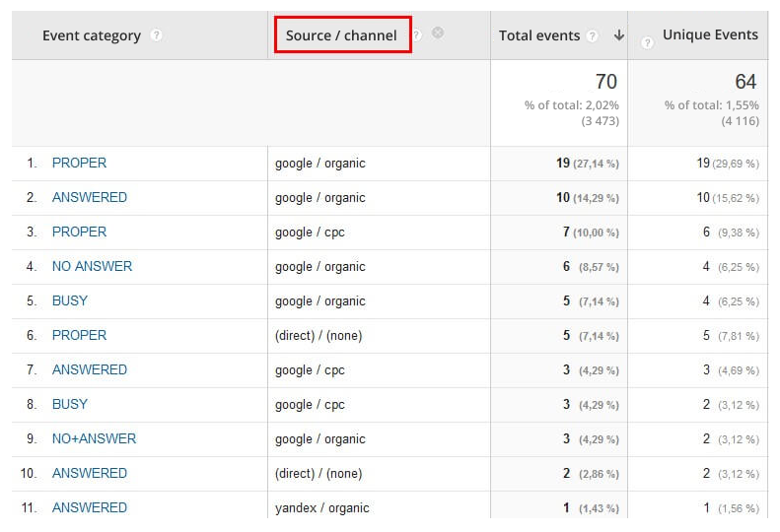Image resolution: width=780 pixels, height=532 pixels.
Task: Open ANSWERED link in row 7
Action: point(89,369)
